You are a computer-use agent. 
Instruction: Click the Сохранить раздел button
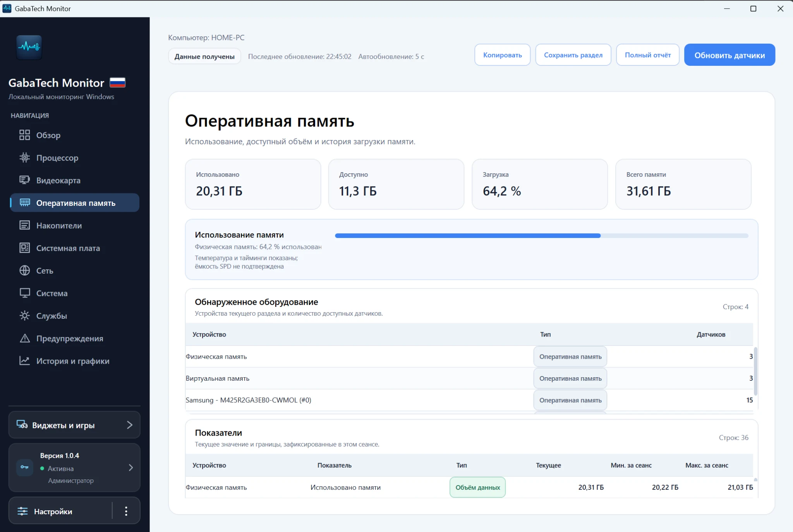click(573, 55)
